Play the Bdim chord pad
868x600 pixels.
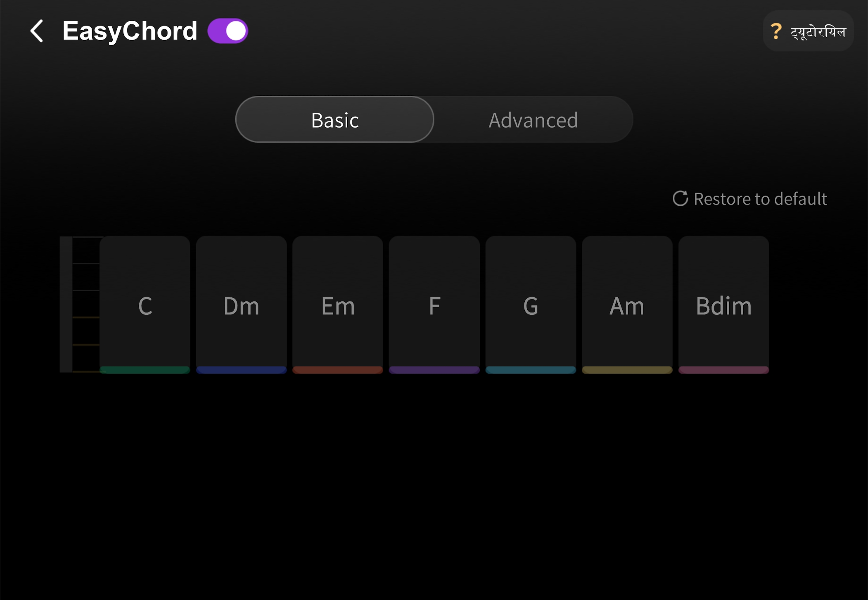[x=723, y=306]
